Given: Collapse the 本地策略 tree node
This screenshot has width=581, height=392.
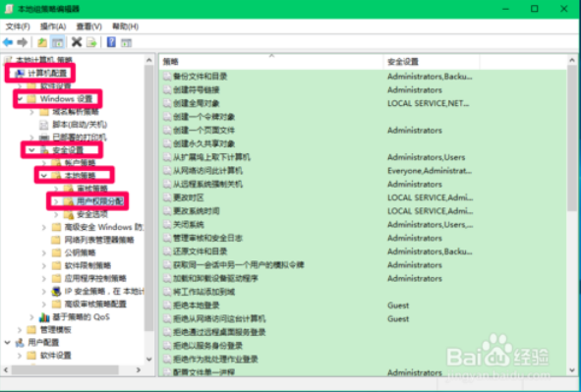Looking at the screenshot, I should (44, 176).
